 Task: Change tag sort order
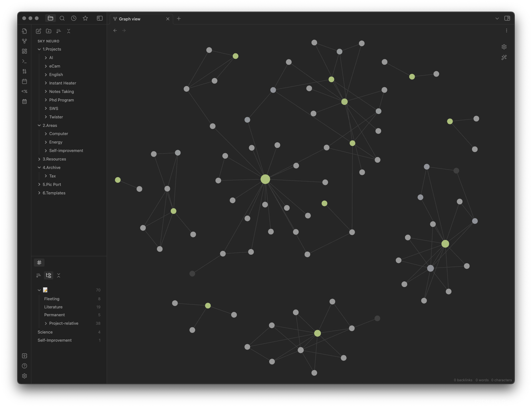[x=39, y=275]
